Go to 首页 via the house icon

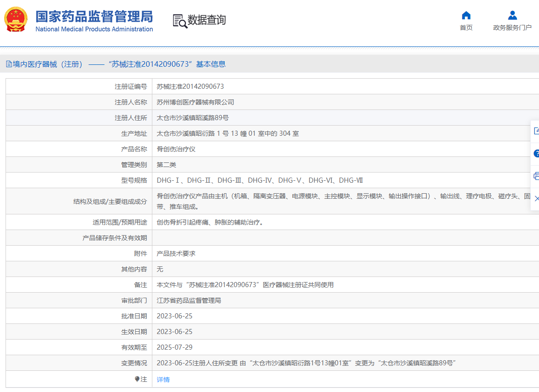click(x=466, y=16)
